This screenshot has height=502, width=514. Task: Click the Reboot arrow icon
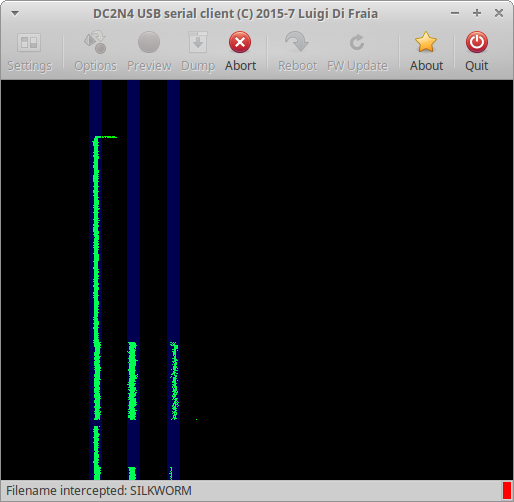click(x=297, y=42)
